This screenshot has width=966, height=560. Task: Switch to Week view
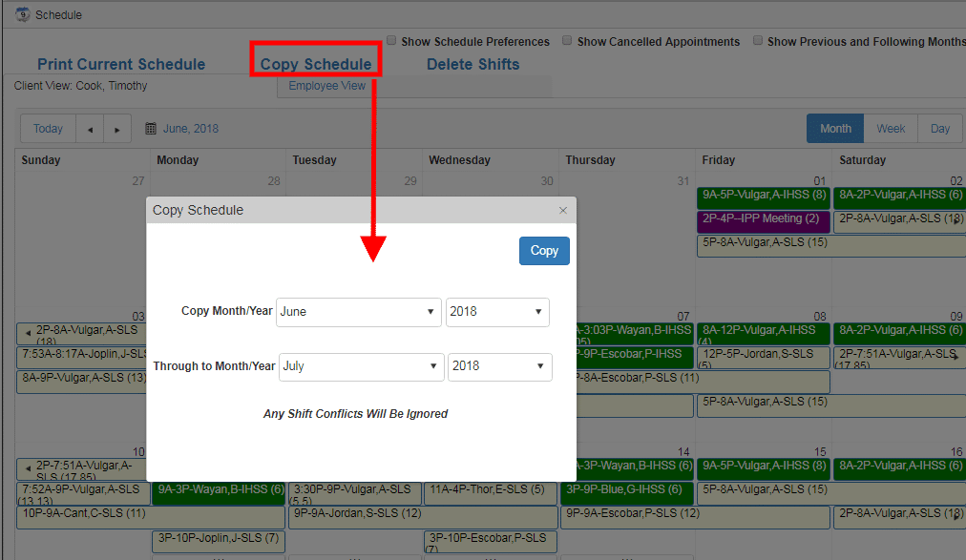890,128
